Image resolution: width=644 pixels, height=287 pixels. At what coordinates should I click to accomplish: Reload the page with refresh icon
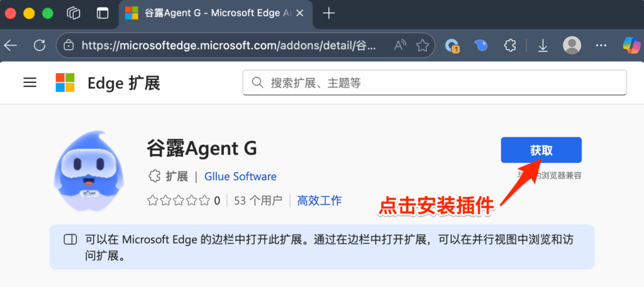[40, 45]
